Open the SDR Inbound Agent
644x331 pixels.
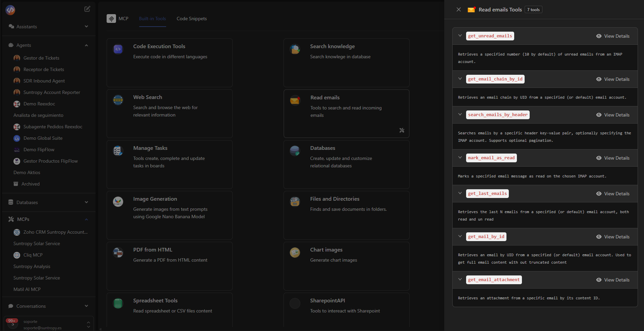pos(44,81)
